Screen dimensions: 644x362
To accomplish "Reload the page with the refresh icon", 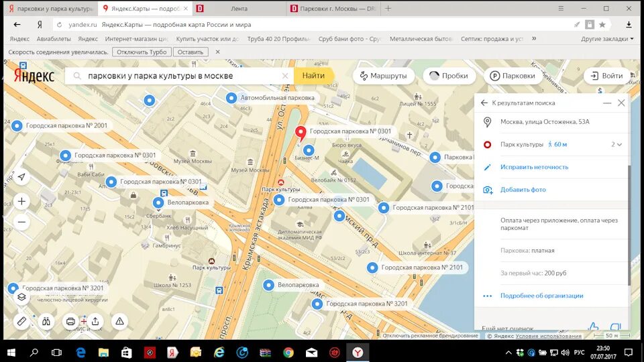I will [x=60, y=25].
